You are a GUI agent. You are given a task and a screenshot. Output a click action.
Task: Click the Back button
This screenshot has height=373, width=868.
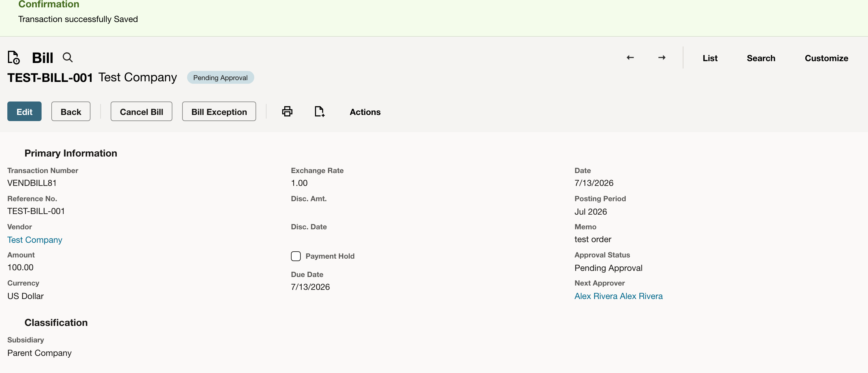point(71,111)
